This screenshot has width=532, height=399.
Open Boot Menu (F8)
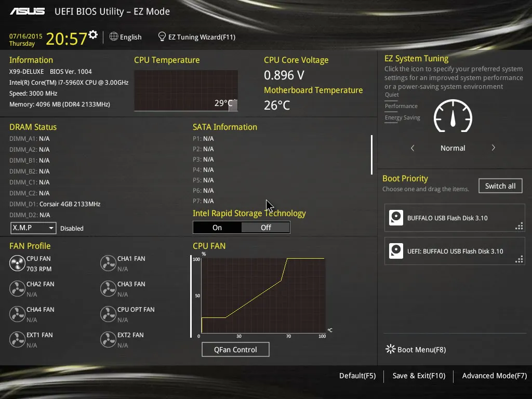tap(416, 350)
